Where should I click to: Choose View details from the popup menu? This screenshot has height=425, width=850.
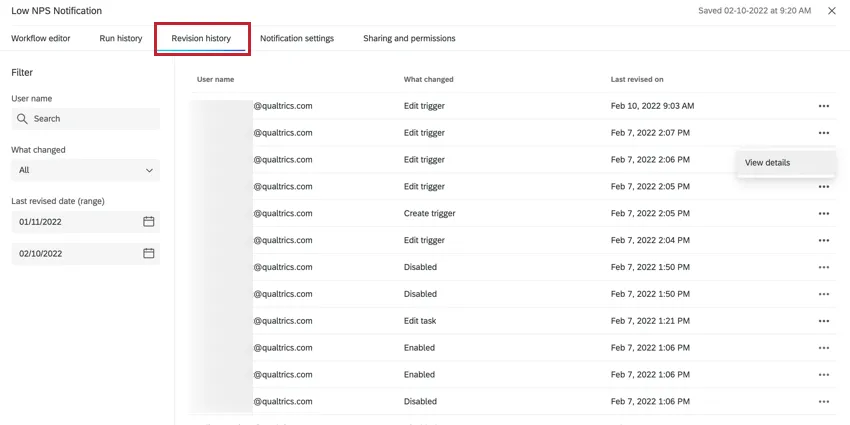768,163
